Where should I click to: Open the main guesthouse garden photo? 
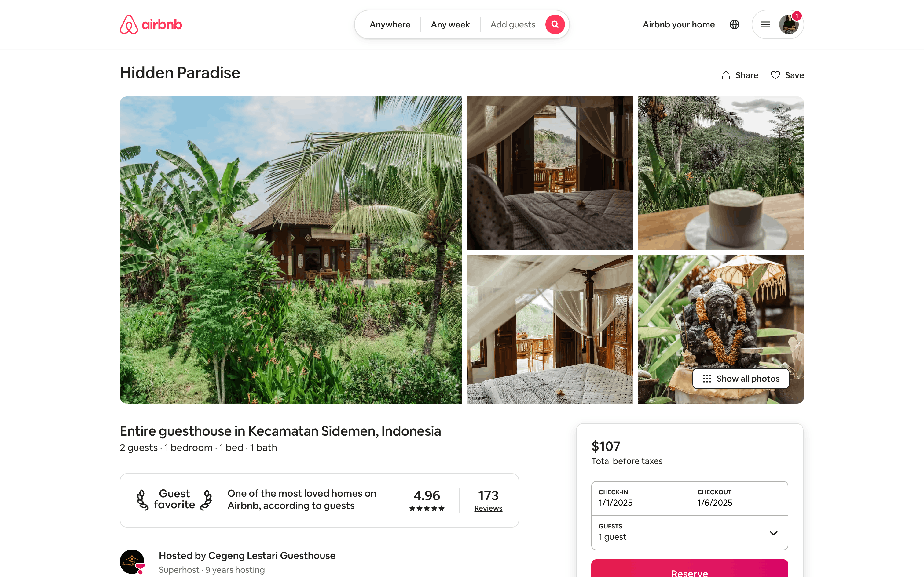(x=291, y=250)
